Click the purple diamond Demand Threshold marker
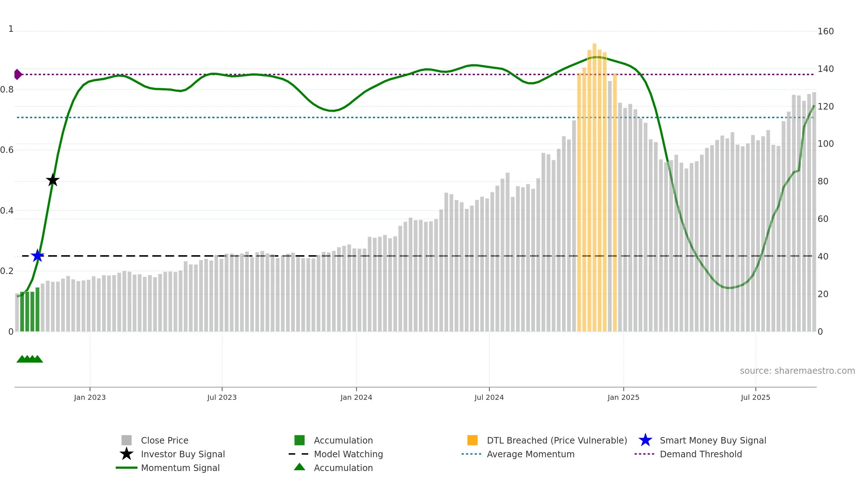 pyautogui.click(x=18, y=74)
